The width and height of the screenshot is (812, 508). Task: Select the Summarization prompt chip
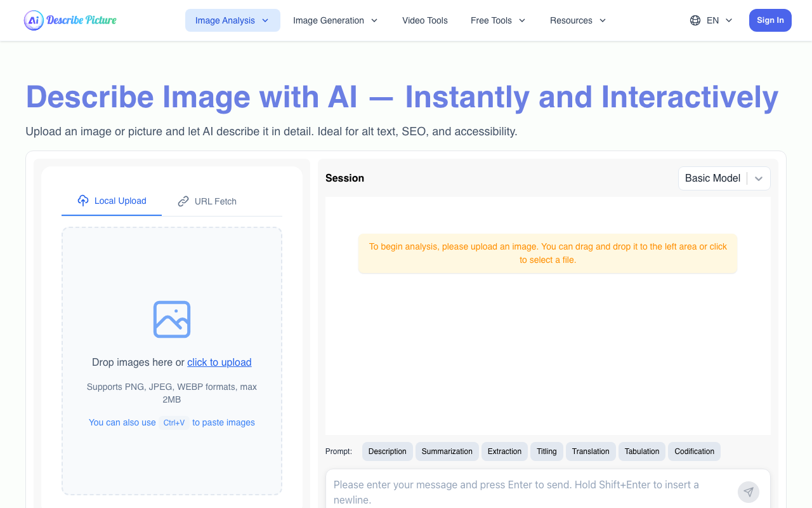[x=447, y=451]
